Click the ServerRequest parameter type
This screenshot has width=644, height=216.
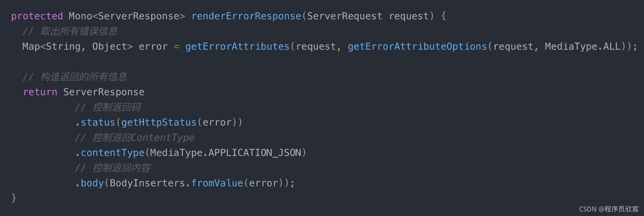344,16
